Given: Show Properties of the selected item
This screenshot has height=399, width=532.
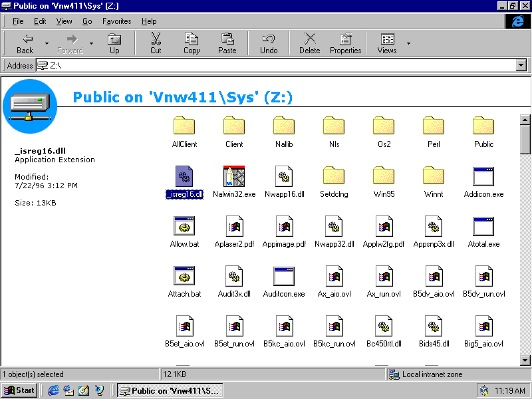Looking at the screenshot, I should (345, 44).
